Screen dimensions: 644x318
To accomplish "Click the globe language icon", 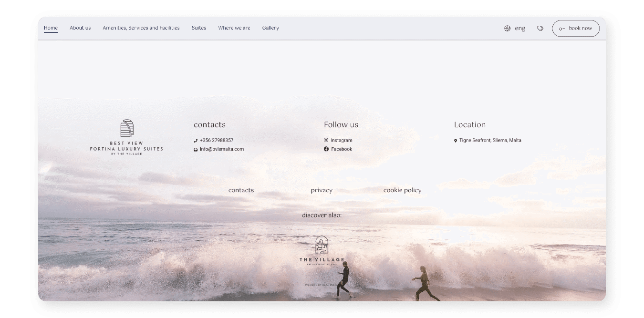I will [x=507, y=28].
